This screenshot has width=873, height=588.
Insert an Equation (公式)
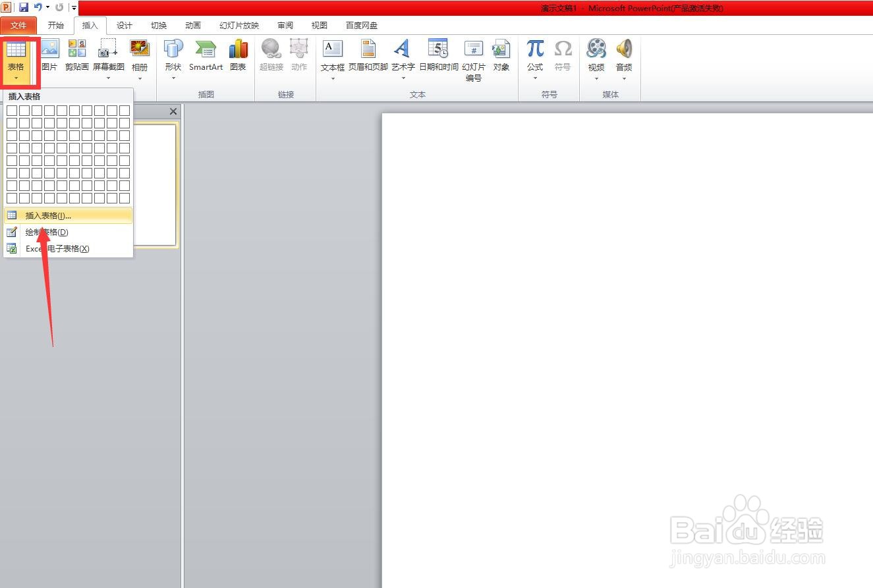point(535,59)
